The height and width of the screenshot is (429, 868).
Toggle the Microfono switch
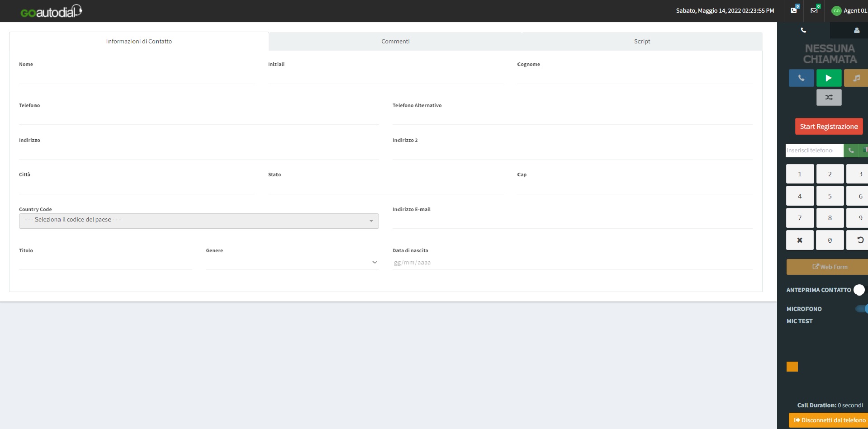[x=861, y=309]
